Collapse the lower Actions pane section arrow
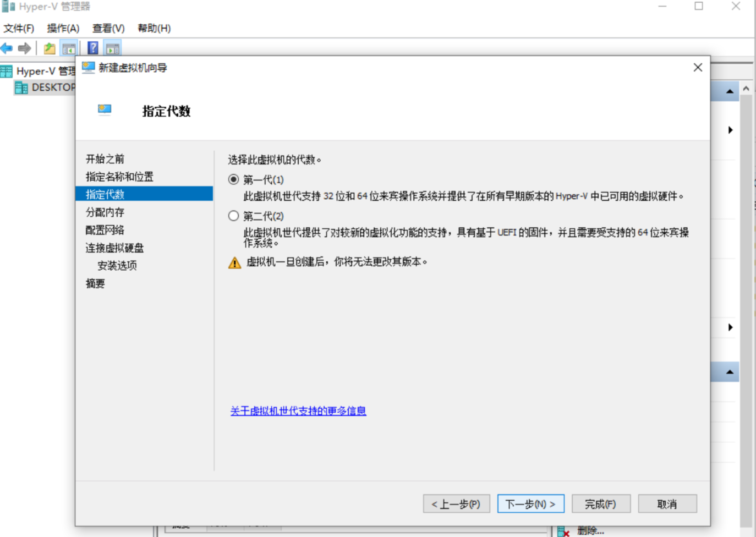This screenshot has width=756, height=537. pos(730,372)
